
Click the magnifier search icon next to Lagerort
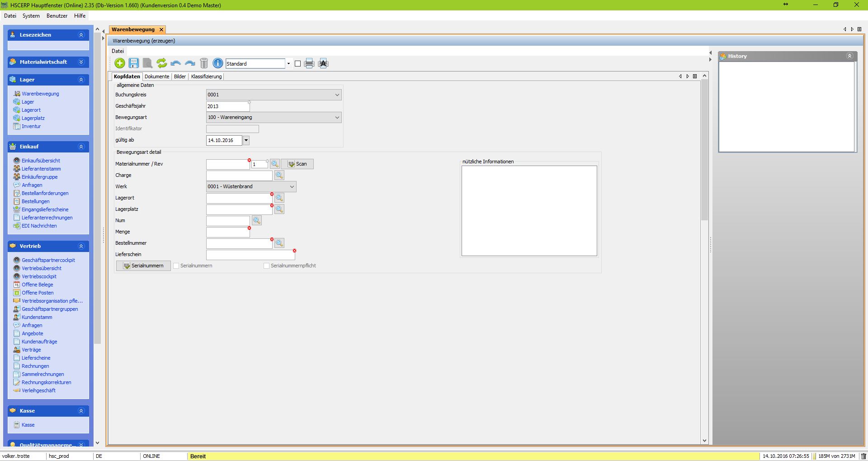tap(279, 198)
